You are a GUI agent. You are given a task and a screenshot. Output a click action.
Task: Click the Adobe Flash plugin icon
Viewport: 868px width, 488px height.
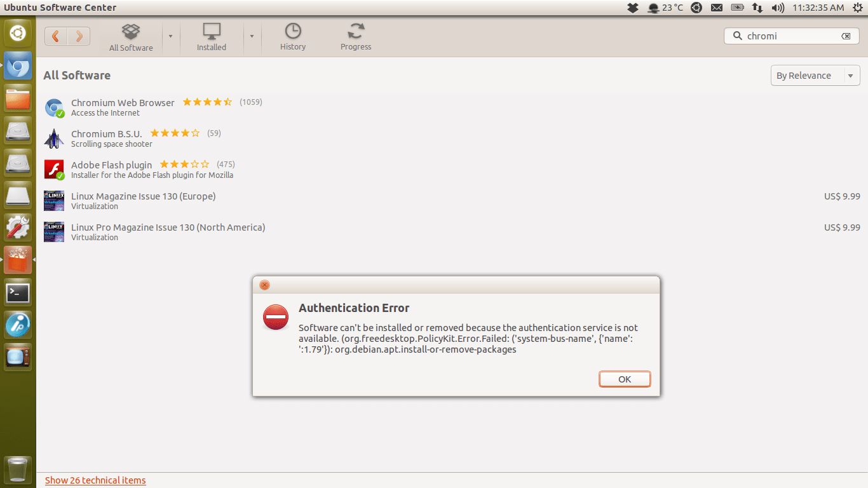coord(54,170)
